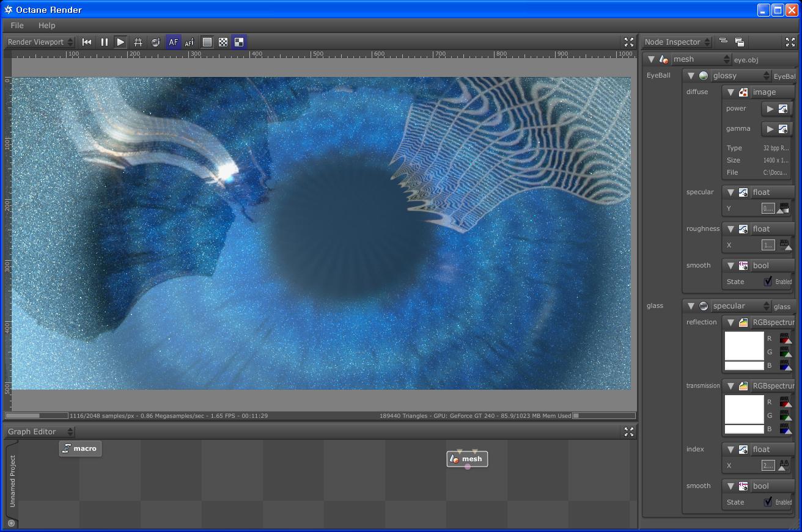Pause the render
Screen dimensions: 802x532
point(104,42)
